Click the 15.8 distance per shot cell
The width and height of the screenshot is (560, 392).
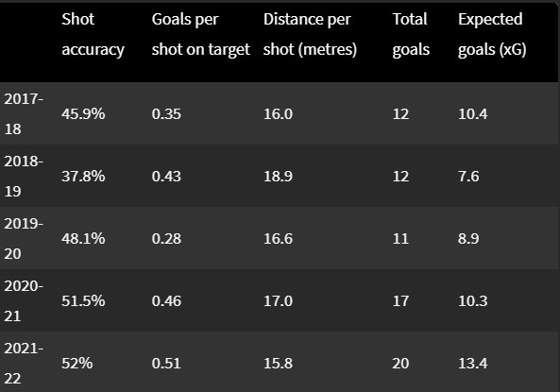coord(279,363)
